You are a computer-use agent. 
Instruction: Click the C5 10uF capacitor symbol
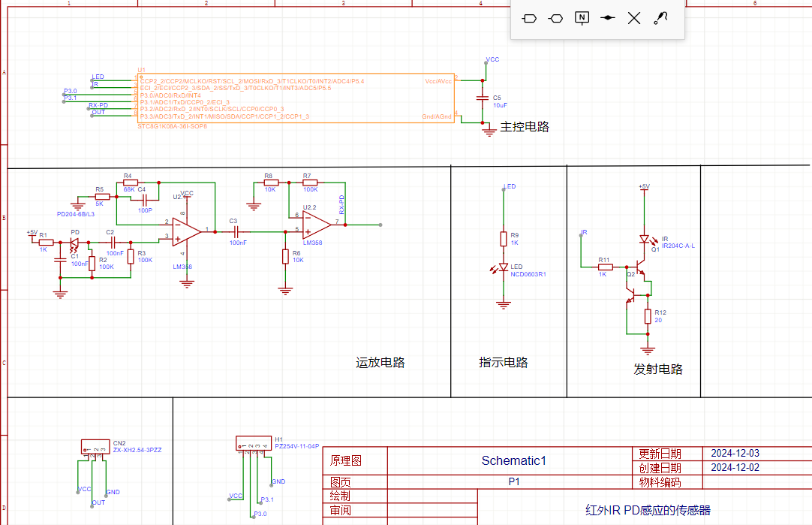pos(483,98)
